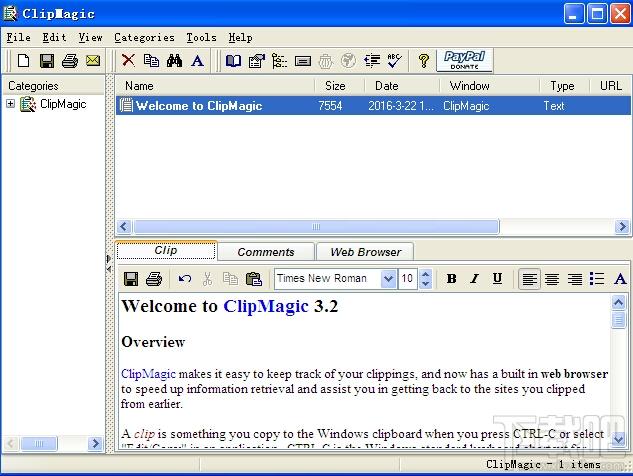633x476 pixels.
Task: Switch to the Comments tab
Action: (266, 252)
